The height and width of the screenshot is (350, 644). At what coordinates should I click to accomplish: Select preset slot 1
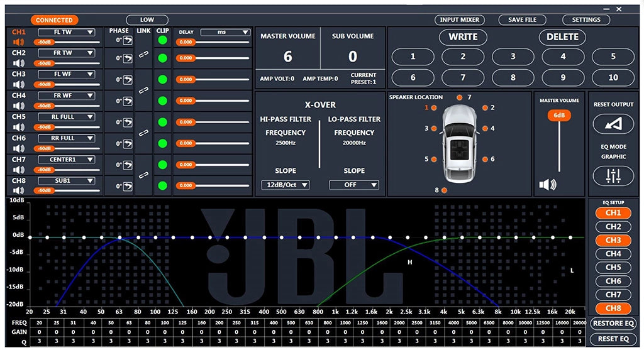coord(413,57)
